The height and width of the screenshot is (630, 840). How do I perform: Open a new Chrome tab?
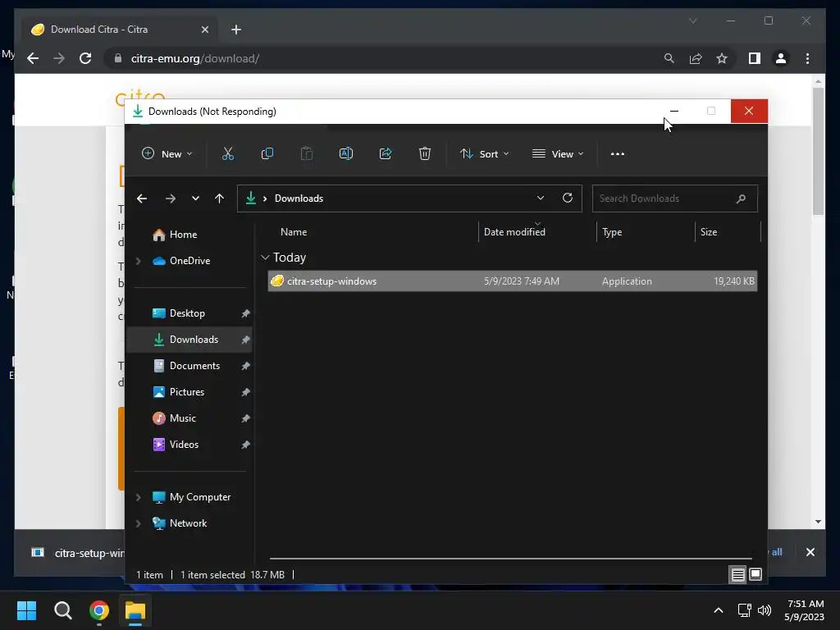(x=236, y=30)
